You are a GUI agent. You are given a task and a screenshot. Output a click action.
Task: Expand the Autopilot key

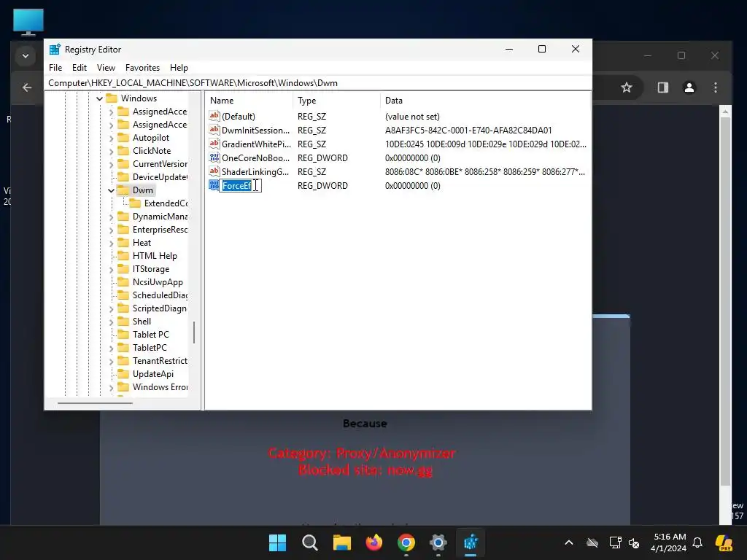[x=111, y=138]
